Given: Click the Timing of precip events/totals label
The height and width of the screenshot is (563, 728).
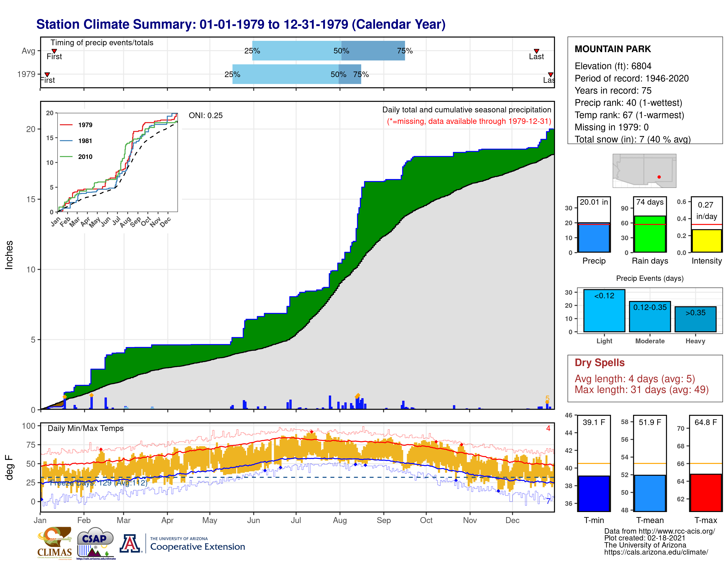Looking at the screenshot, I should coord(102,43).
